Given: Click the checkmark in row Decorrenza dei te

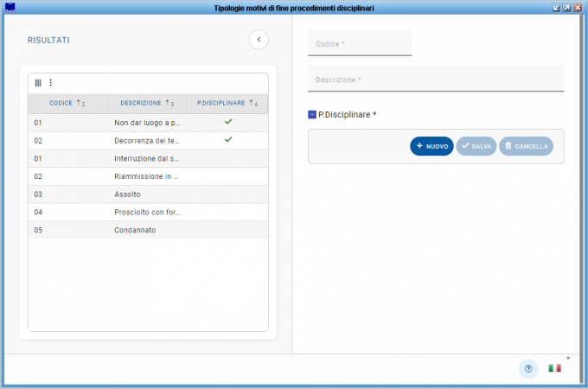Looking at the screenshot, I should [x=228, y=139].
